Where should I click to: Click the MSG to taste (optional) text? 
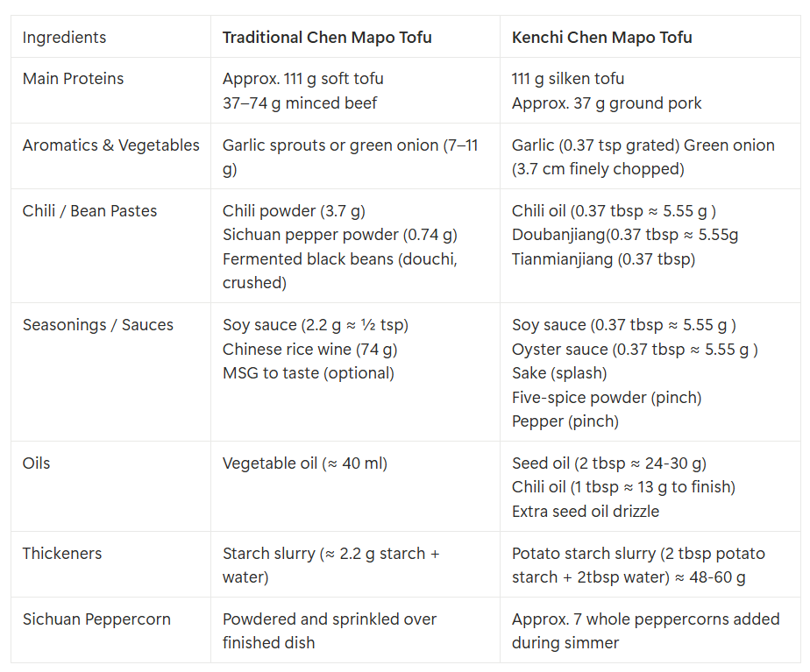coord(309,373)
